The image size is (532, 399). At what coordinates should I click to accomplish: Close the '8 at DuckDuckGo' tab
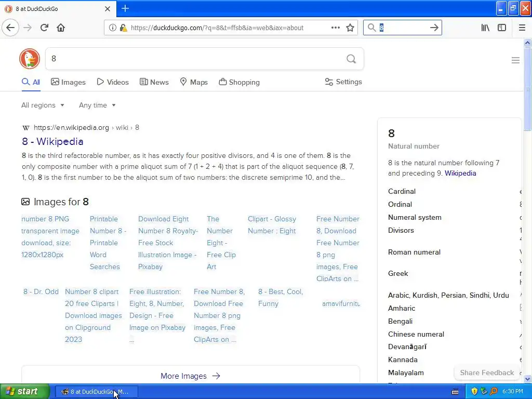click(x=108, y=9)
